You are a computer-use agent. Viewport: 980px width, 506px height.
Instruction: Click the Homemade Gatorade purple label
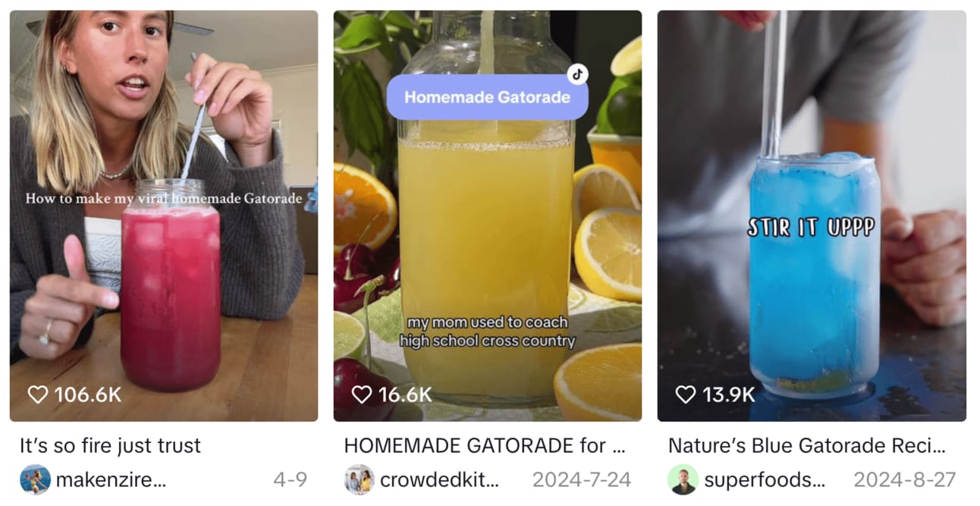pos(487,97)
